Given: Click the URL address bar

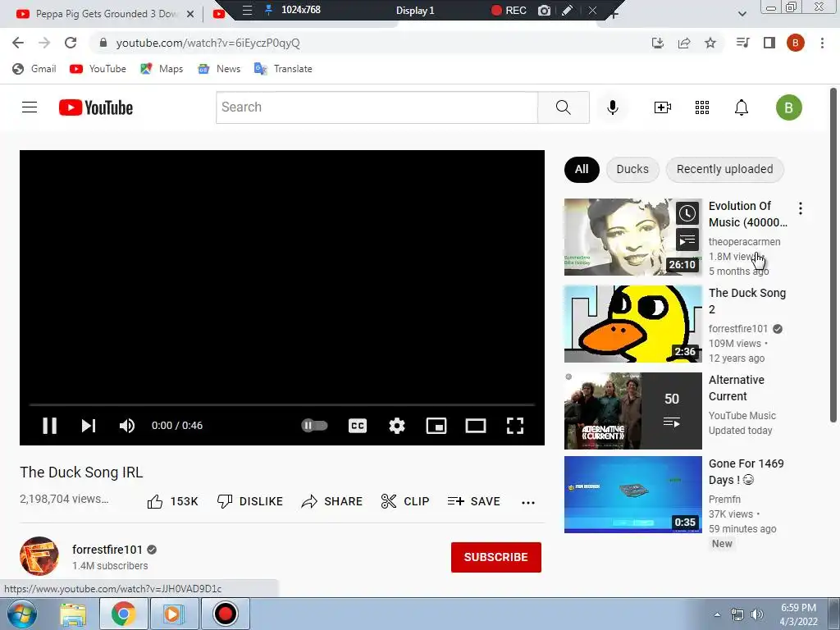Looking at the screenshot, I should point(370,43).
